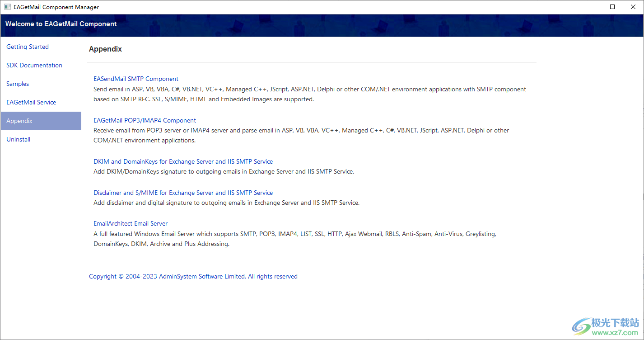Open the Getting Started section

[28, 47]
